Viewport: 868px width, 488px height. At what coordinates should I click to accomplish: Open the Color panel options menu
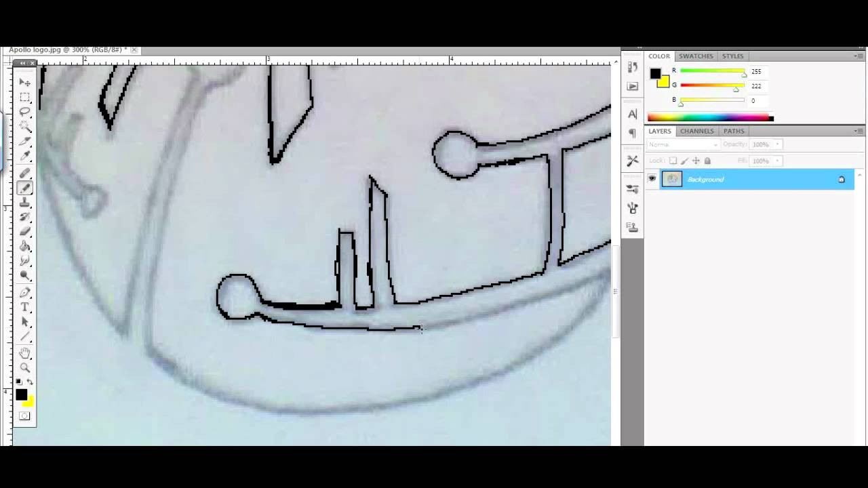point(859,56)
